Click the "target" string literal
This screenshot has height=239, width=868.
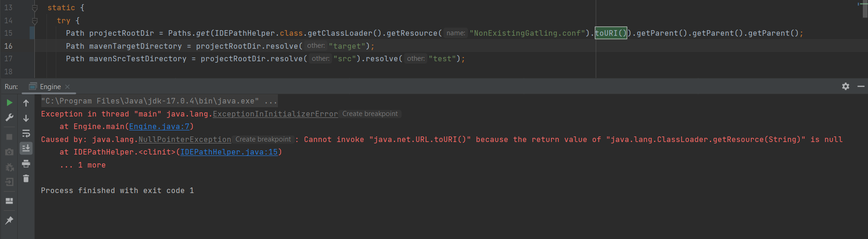pos(347,46)
